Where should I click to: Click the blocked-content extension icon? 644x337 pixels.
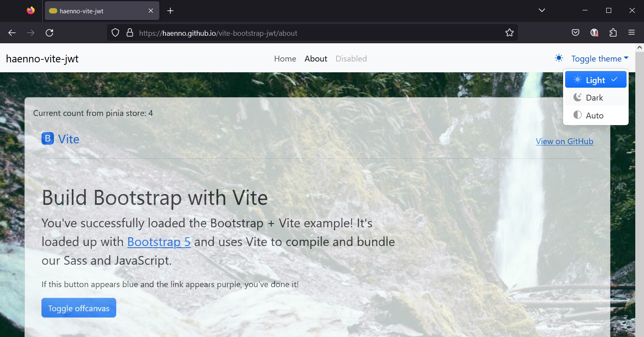pos(594,33)
